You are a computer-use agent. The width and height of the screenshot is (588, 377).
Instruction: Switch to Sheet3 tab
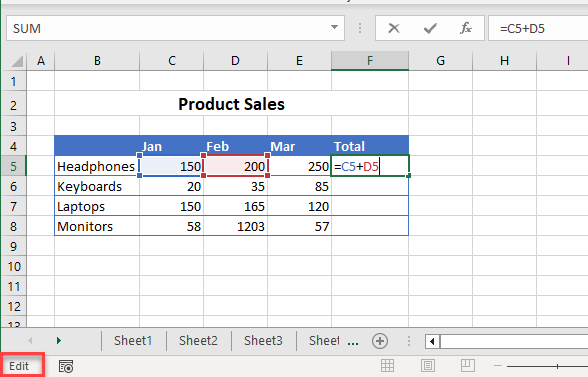pyautogui.click(x=263, y=341)
